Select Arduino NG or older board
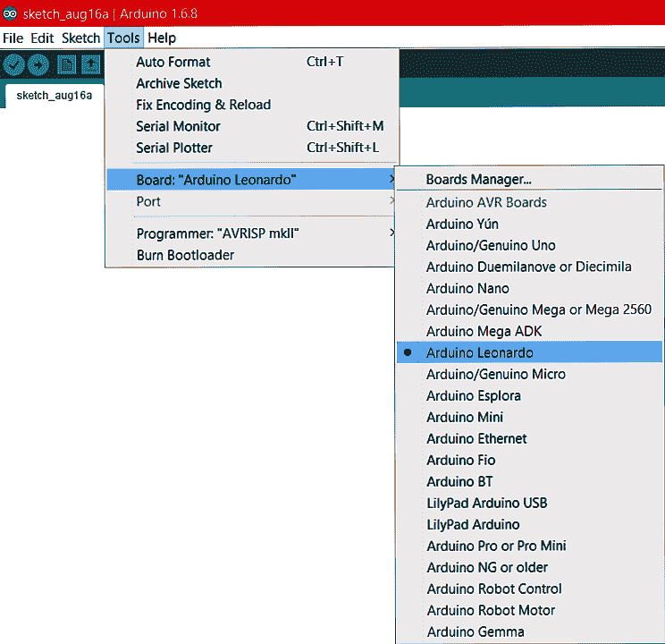This screenshot has height=644, width=665. click(x=529, y=568)
